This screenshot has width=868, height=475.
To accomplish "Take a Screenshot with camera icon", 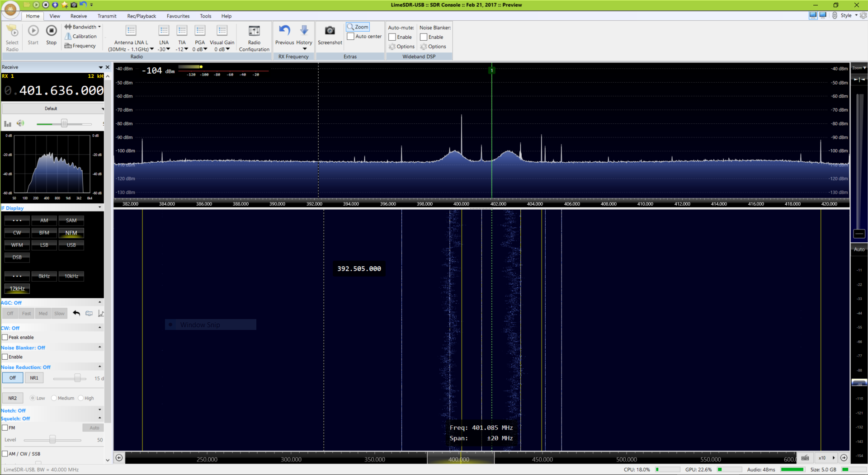I will click(x=330, y=31).
